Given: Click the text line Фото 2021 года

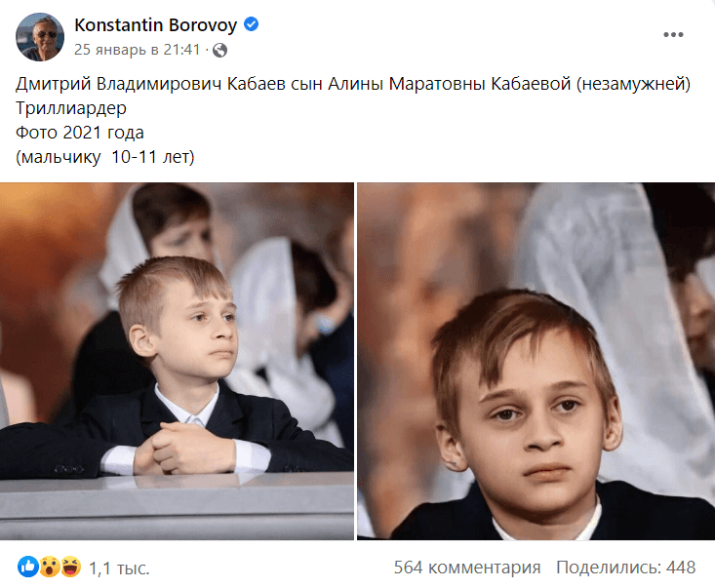Looking at the screenshot, I should pyautogui.click(x=80, y=133).
